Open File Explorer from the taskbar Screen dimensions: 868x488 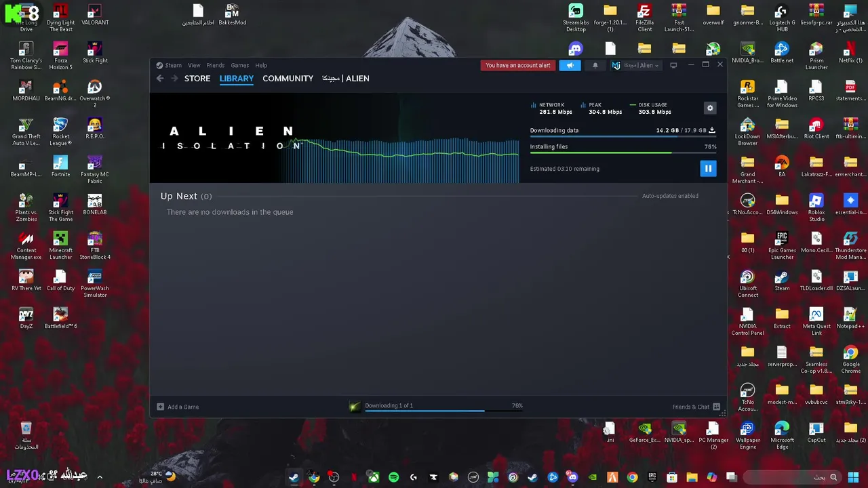point(692,477)
